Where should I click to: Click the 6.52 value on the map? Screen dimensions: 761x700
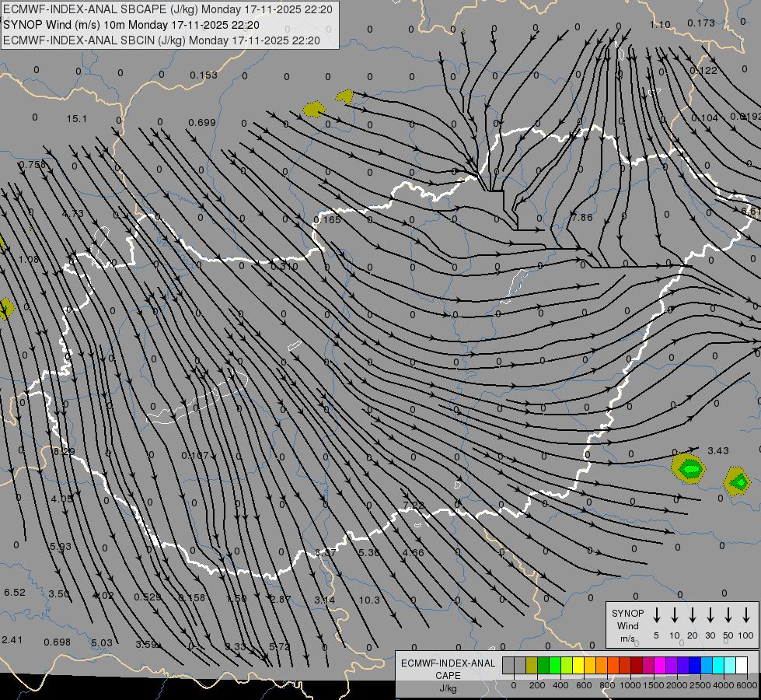pyautogui.click(x=15, y=592)
